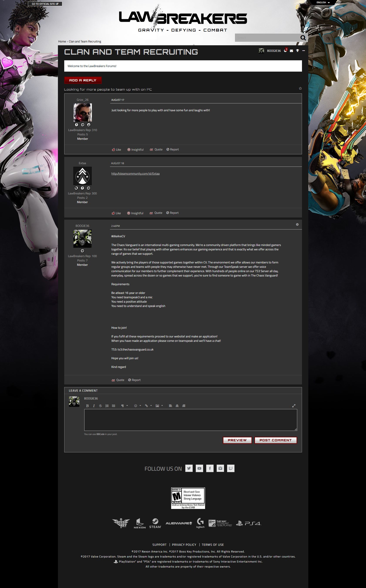Align comment text left
This screenshot has height=588, width=366.
click(x=170, y=406)
